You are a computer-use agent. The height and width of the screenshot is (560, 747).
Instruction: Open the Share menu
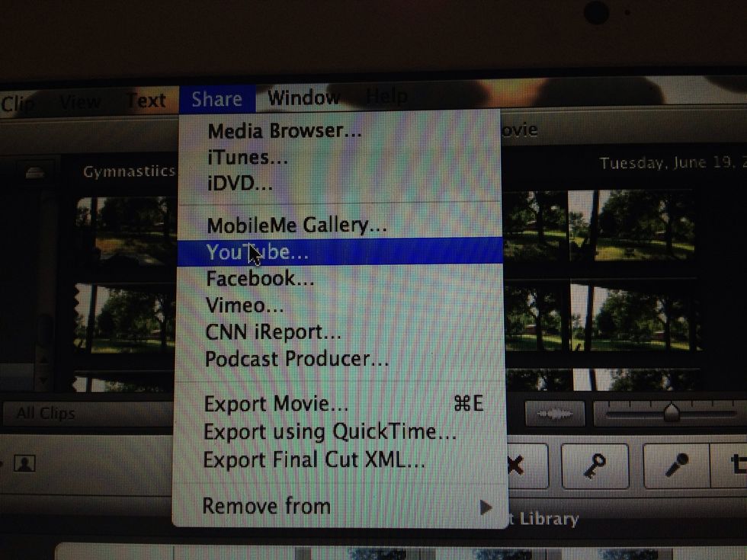click(217, 99)
